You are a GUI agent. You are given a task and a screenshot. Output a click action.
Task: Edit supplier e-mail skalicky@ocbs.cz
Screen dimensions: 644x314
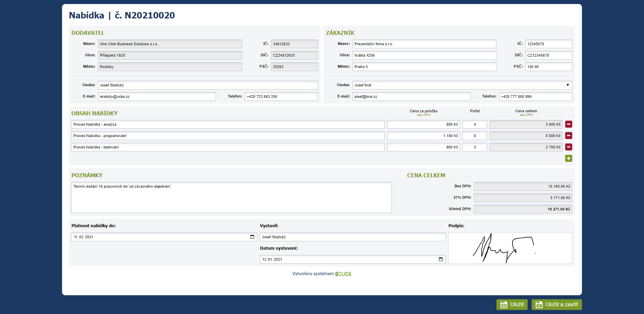157,97
